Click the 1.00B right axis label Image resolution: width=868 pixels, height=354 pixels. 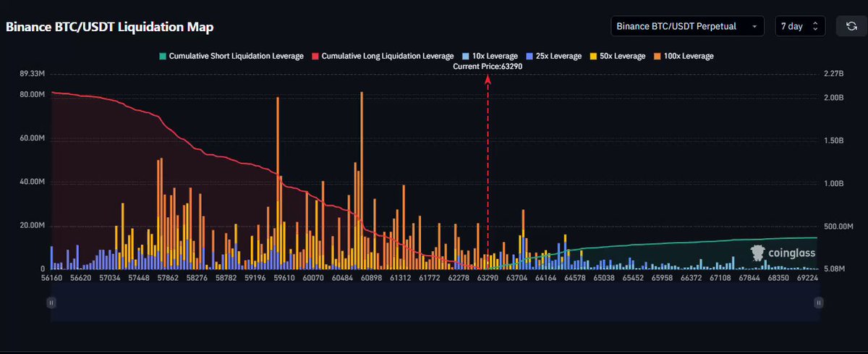833,184
